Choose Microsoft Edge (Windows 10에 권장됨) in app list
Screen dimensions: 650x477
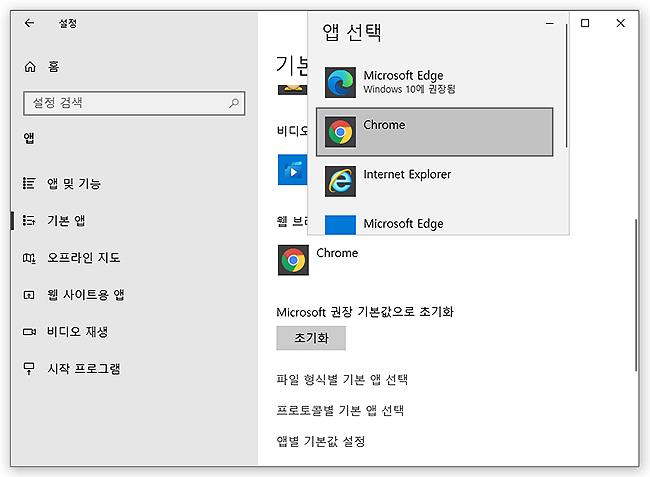434,82
